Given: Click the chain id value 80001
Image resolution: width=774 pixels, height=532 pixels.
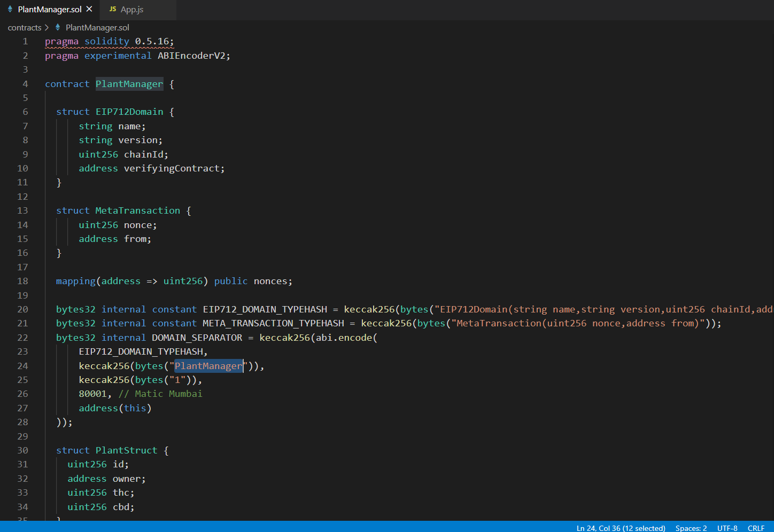Looking at the screenshot, I should (x=93, y=394).
